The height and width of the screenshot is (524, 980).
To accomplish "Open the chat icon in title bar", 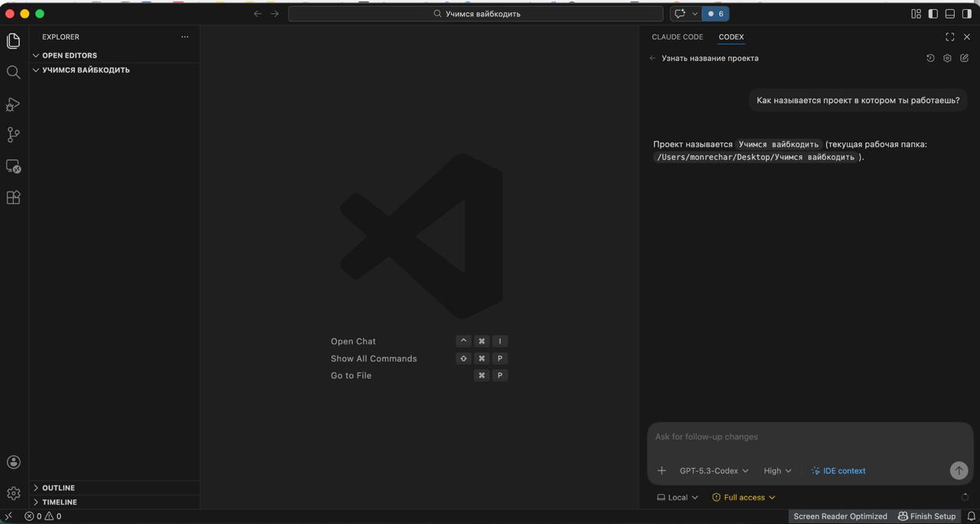I will coord(679,14).
